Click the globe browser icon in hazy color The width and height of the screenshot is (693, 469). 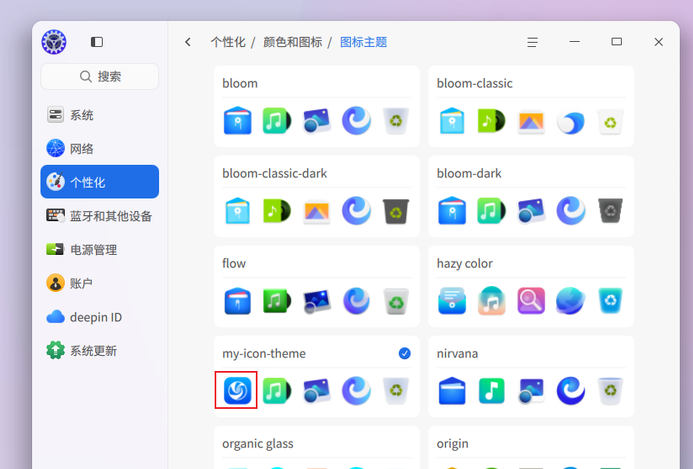coord(571,301)
